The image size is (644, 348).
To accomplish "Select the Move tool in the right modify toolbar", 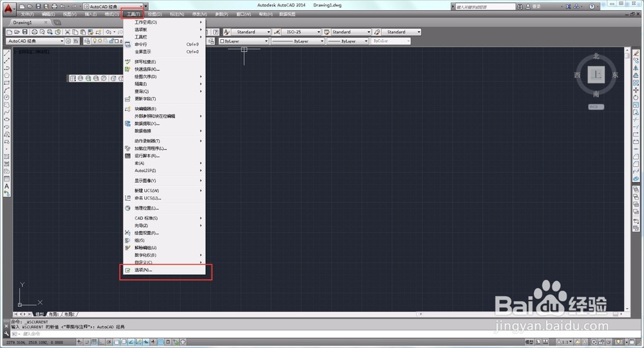I will (x=636, y=90).
